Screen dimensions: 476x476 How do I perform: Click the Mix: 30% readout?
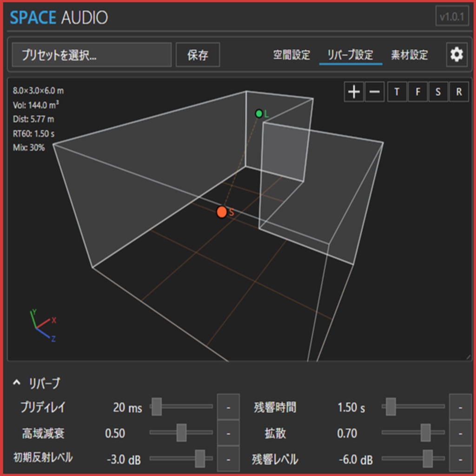28,147
